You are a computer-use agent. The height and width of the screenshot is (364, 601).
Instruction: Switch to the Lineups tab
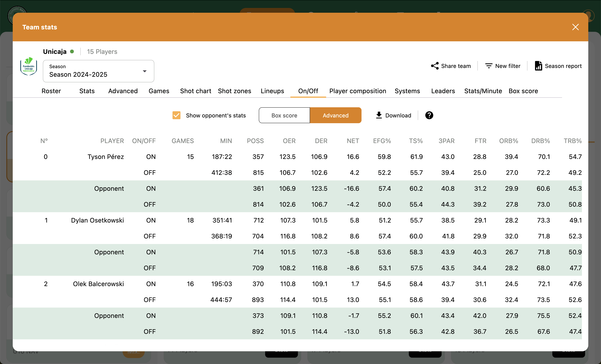272,91
